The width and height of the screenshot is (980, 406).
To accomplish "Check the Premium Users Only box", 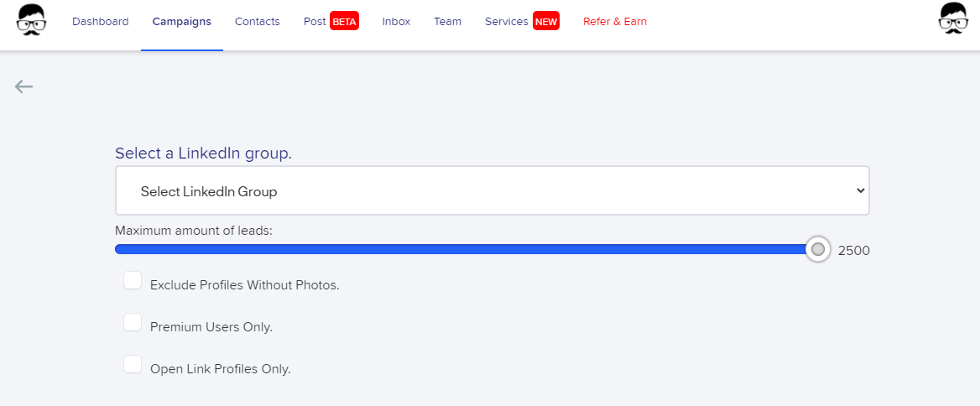I will coord(133,322).
